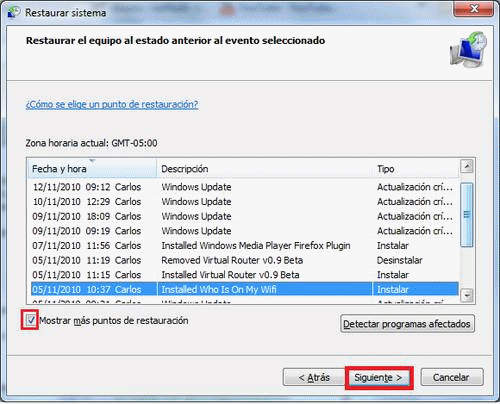
Task: Select the 10/11/2010 12:29 Windows Update row
Action: (x=245, y=202)
